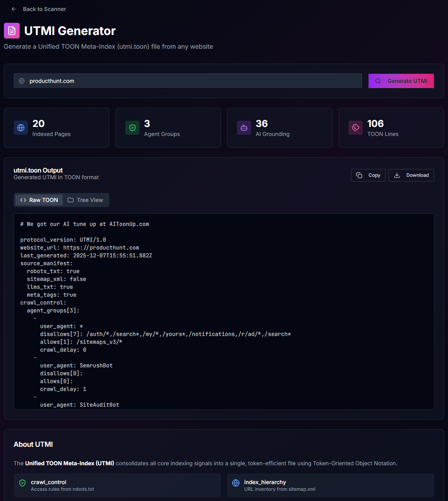Click the 'crawl_delay: 1' line
448x501 pixels.
click(x=63, y=389)
